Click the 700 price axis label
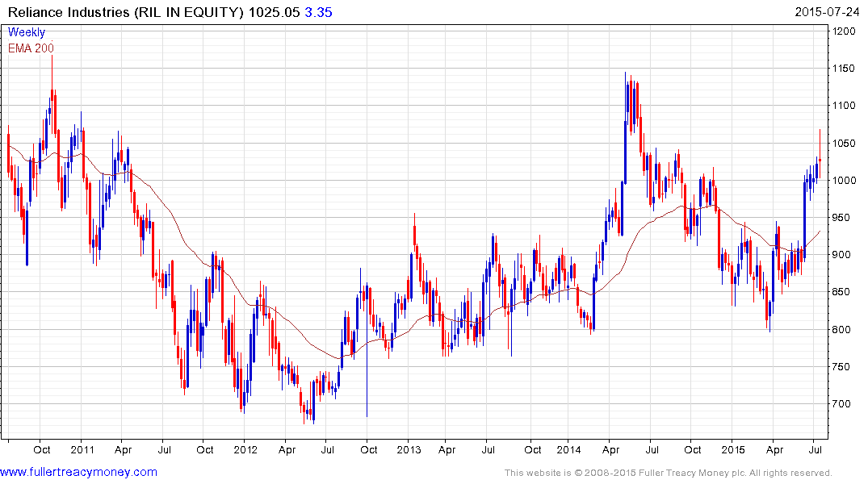The width and height of the screenshot is (868, 484). click(842, 404)
